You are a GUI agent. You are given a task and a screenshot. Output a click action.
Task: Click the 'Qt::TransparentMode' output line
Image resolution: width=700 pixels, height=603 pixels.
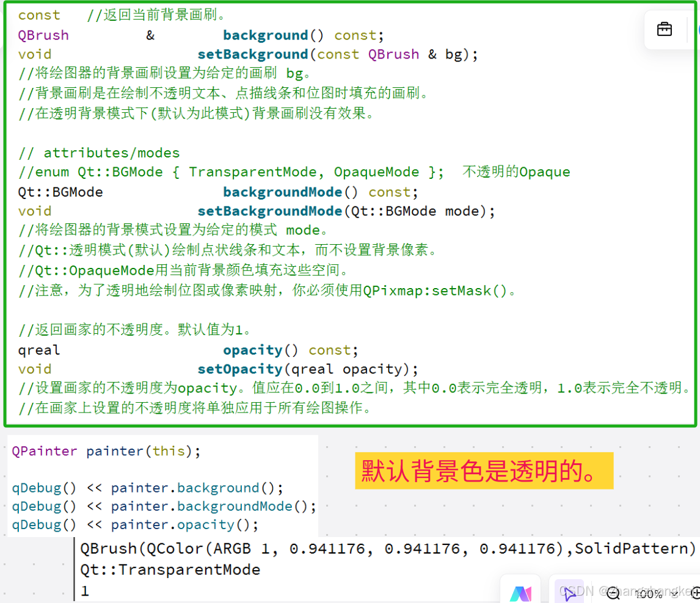(170, 569)
